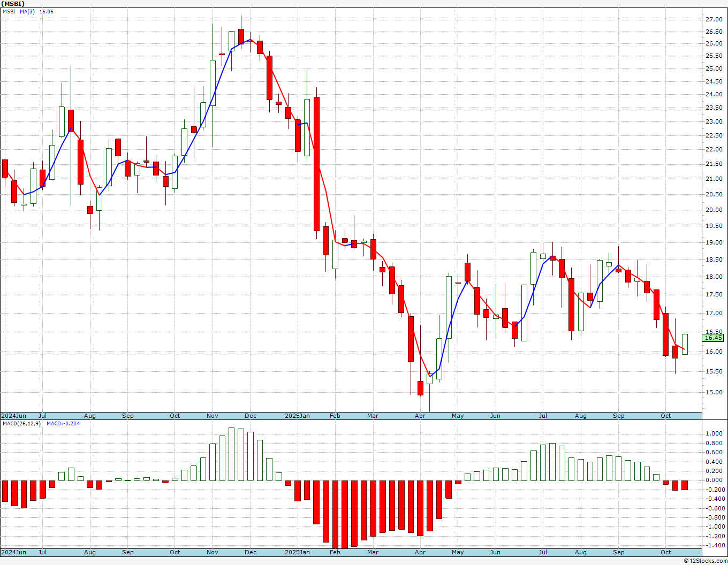Select the Jul 2025 marker on price axis
The height and width of the screenshot is (565, 728).
(x=543, y=416)
